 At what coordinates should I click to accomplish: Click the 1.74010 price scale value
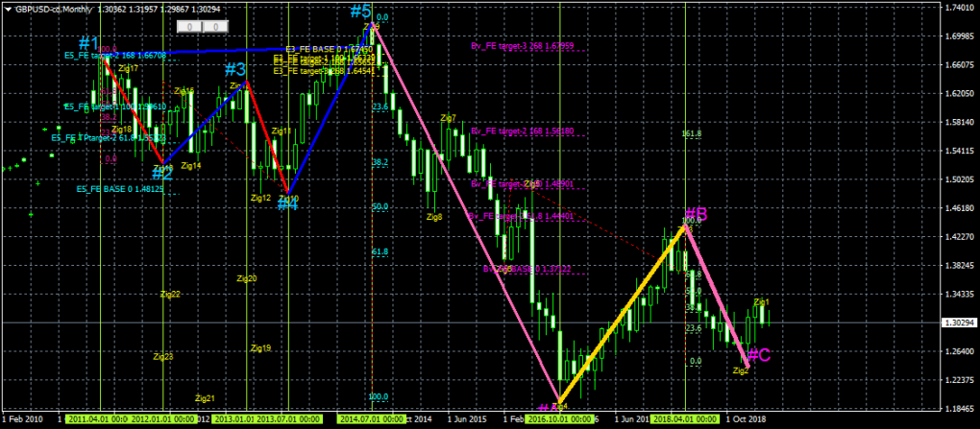(x=961, y=8)
